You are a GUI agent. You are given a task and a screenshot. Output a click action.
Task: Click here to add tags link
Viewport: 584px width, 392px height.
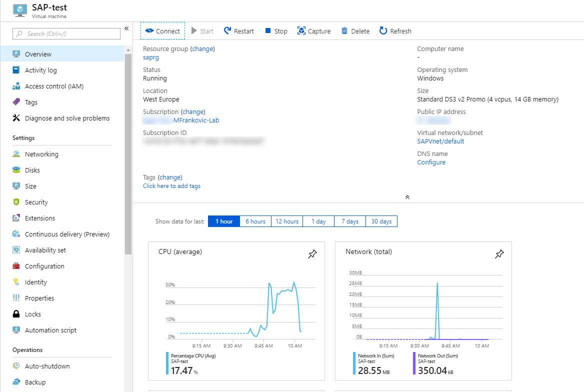point(171,186)
